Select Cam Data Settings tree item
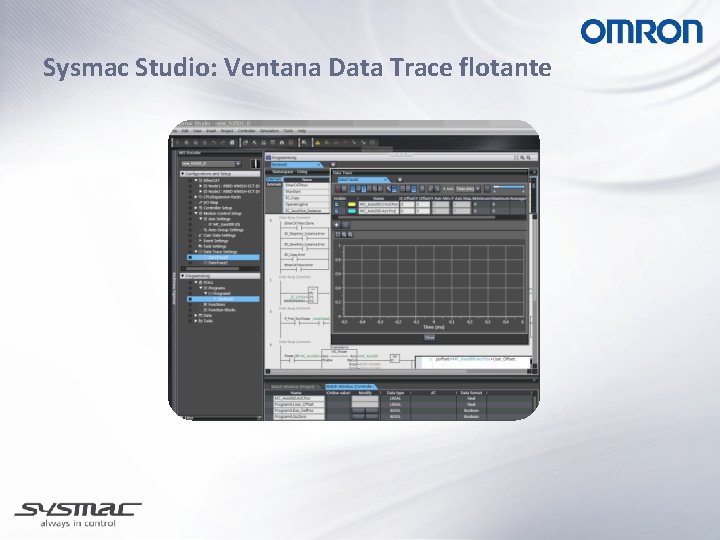This screenshot has width=720, height=540. (x=219, y=236)
